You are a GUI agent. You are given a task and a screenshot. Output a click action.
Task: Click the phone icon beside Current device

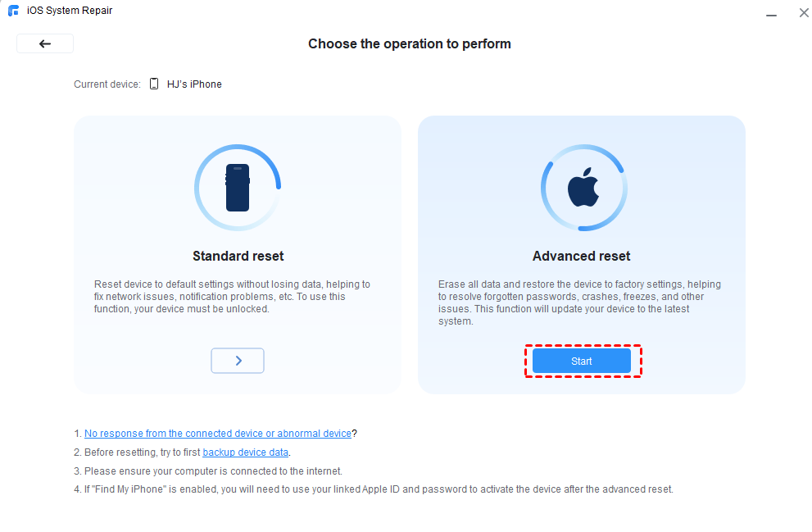(x=154, y=84)
